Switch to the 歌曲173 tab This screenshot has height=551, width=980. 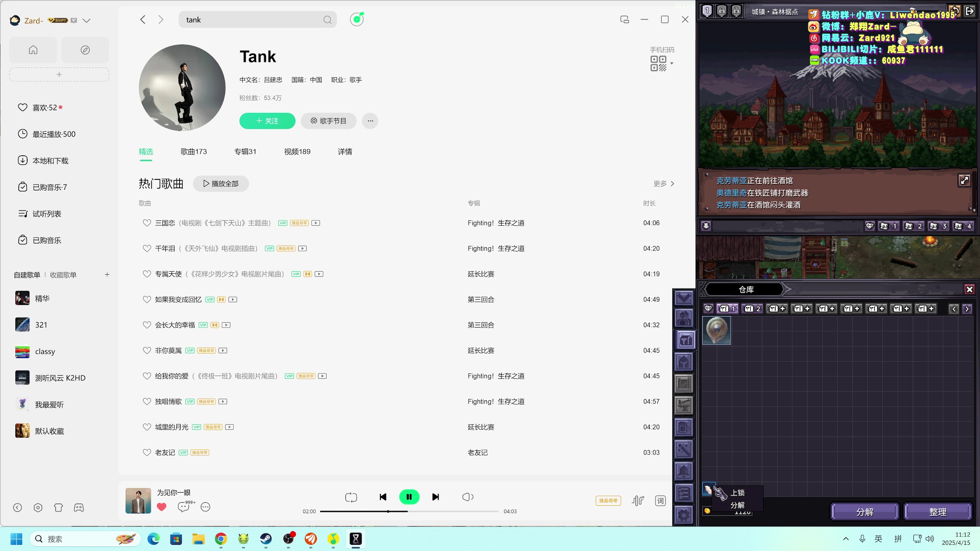pos(194,152)
